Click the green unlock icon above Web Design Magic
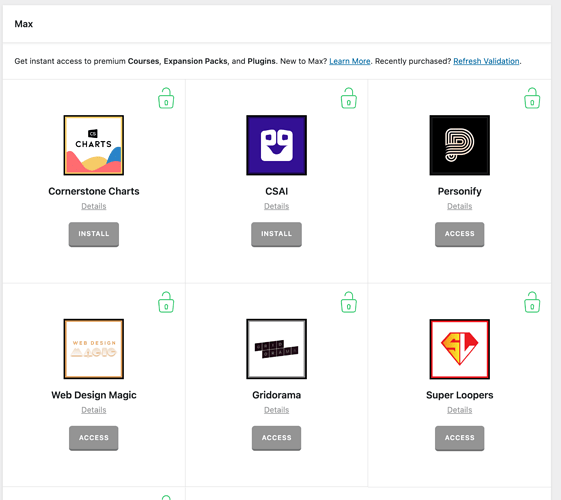Screen dimensions: 561x500 tap(166, 302)
